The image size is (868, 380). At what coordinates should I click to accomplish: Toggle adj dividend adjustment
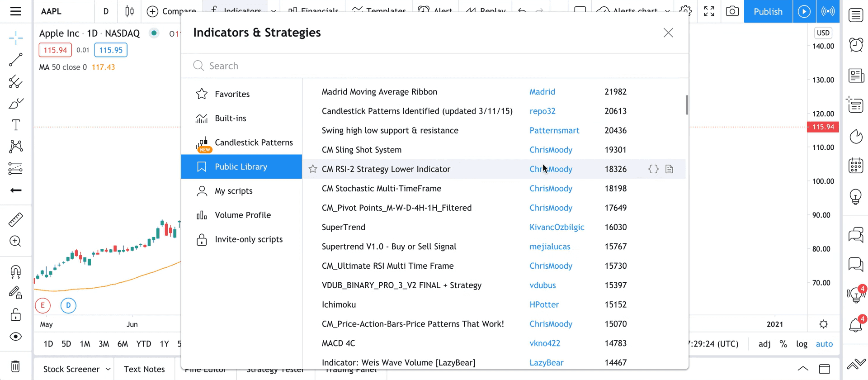(x=764, y=344)
